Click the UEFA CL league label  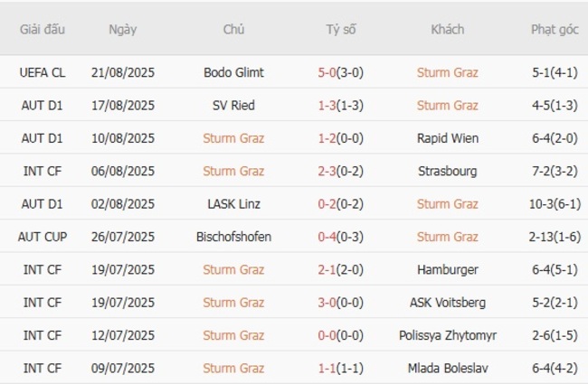coord(43,72)
